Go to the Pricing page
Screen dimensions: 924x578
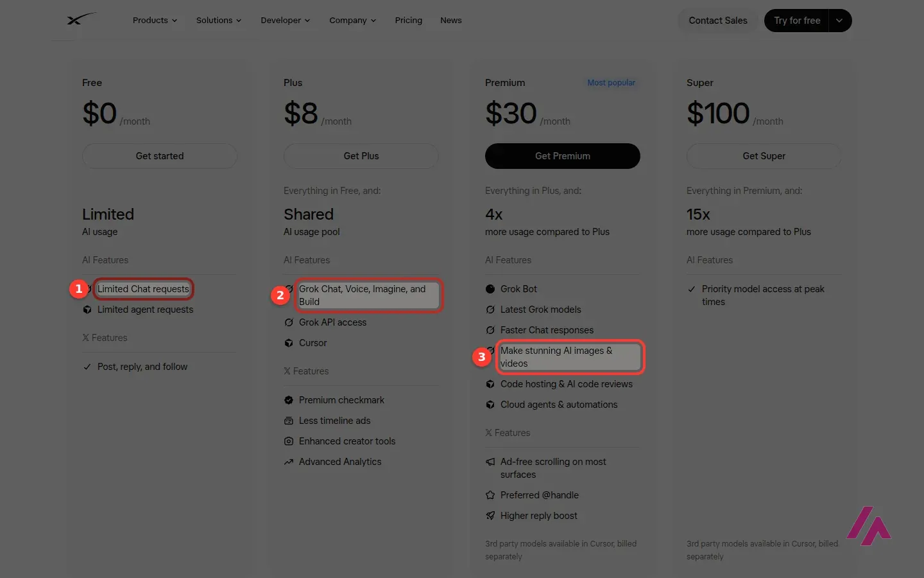pyautogui.click(x=409, y=21)
